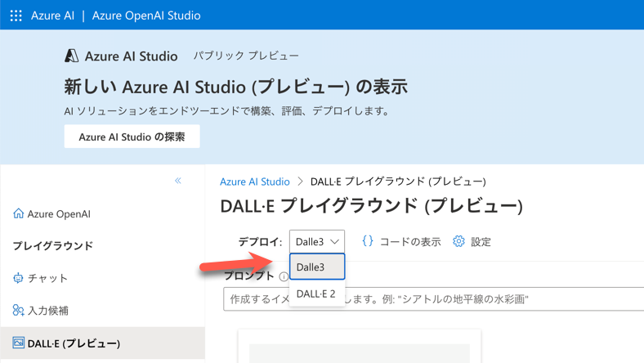Follow the Azure AI Studio breadcrumb link
Image resolution: width=644 pixels, height=363 pixels.
point(255,181)
